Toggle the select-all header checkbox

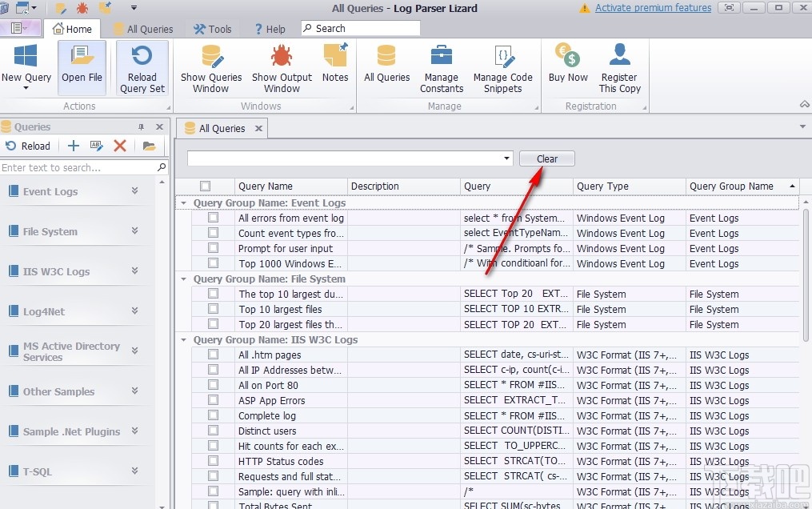coord(205,186)
